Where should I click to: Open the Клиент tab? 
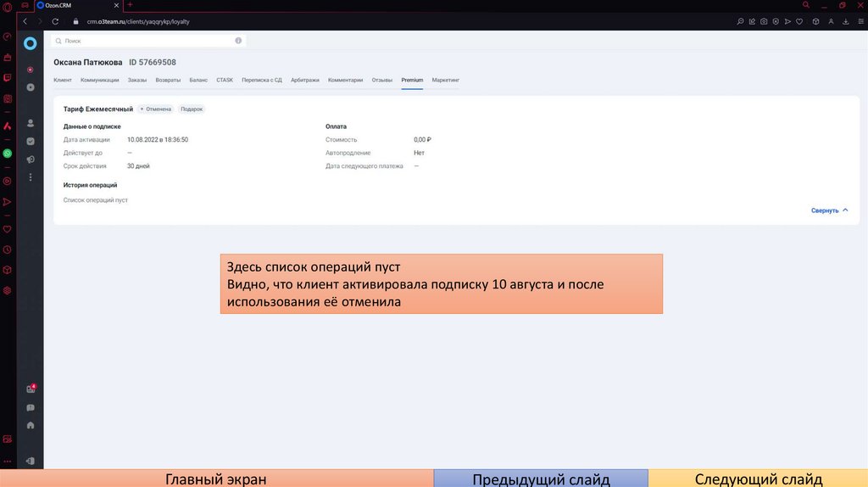pos(63,80)
